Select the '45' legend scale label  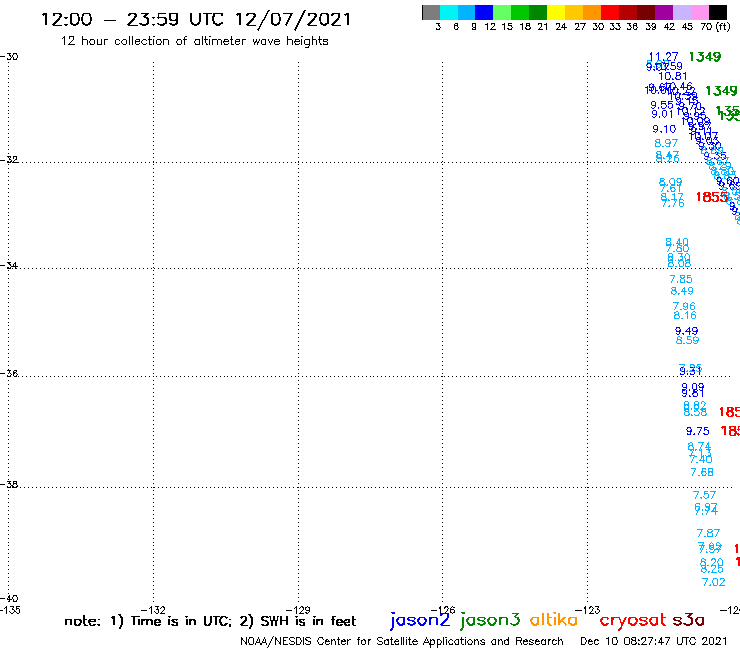tap(687, 27)
